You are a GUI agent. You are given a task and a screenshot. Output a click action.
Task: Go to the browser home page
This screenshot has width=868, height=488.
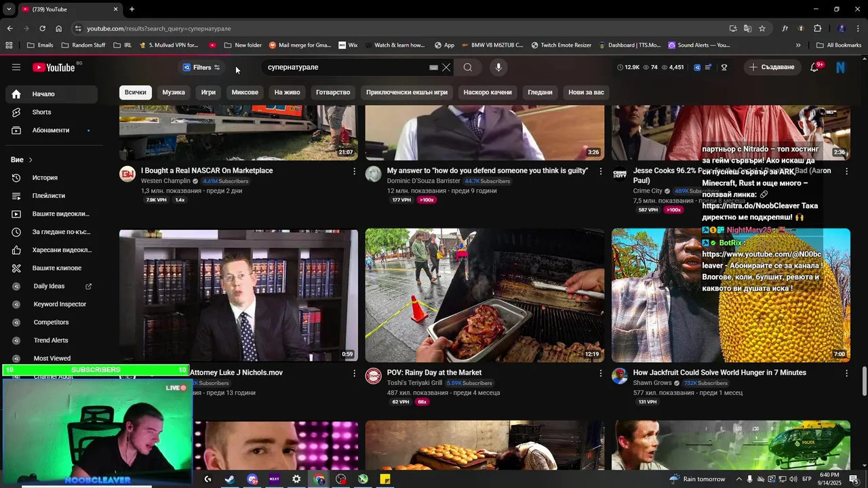(x=58, y=28)
